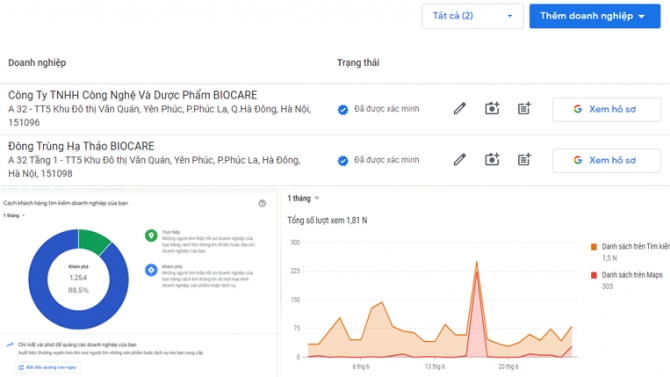Add photo for Đông Trùng Hạ Thảo BIOCARE
Image resolution: width=670 pixels, height=377 pixels.
click(492, 159)
